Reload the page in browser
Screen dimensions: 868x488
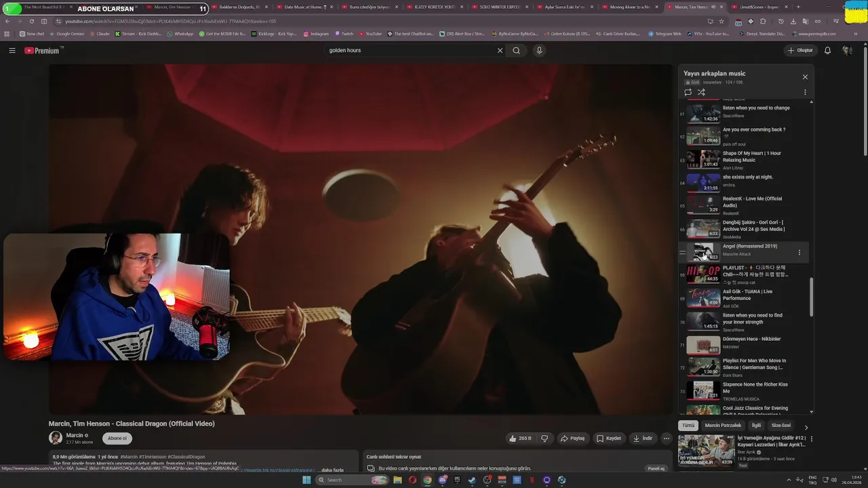coord(31,21)
